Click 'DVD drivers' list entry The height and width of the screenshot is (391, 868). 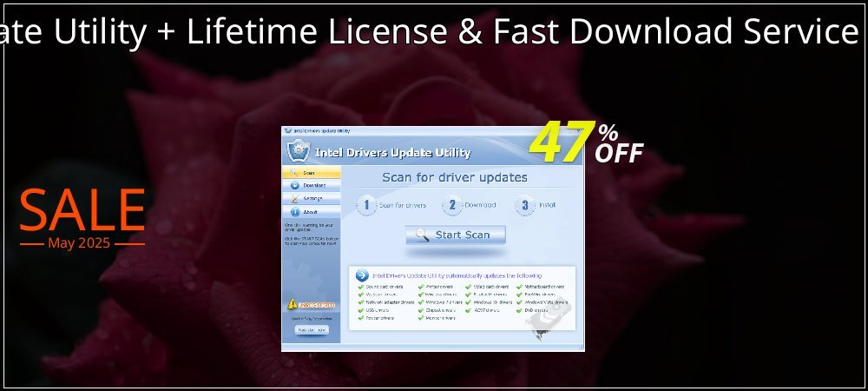click(536, 310)
